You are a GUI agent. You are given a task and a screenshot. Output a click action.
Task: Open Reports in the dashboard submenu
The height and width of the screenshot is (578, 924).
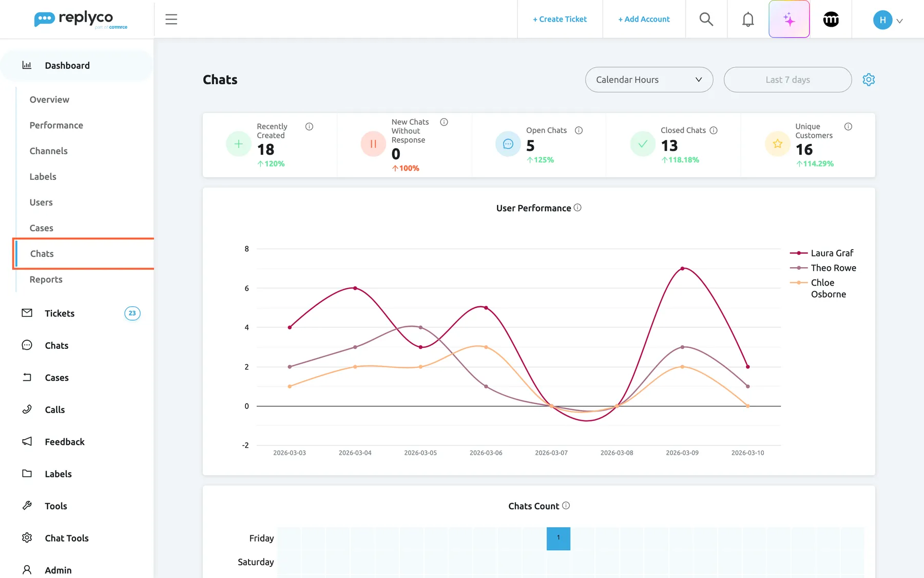tap(46, 279)
